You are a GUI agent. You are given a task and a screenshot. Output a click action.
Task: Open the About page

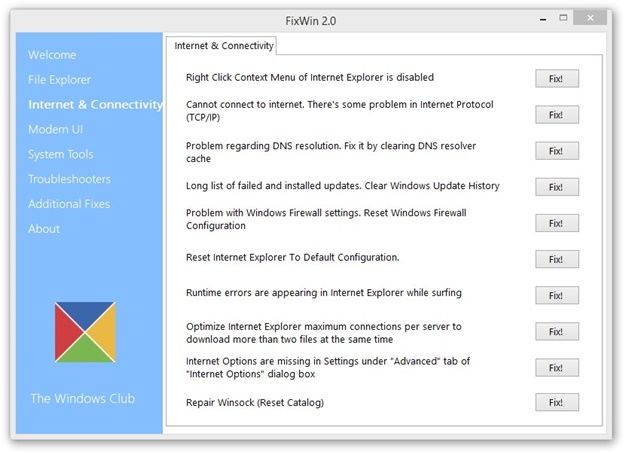pyautogui.click(x=44, y=229)
